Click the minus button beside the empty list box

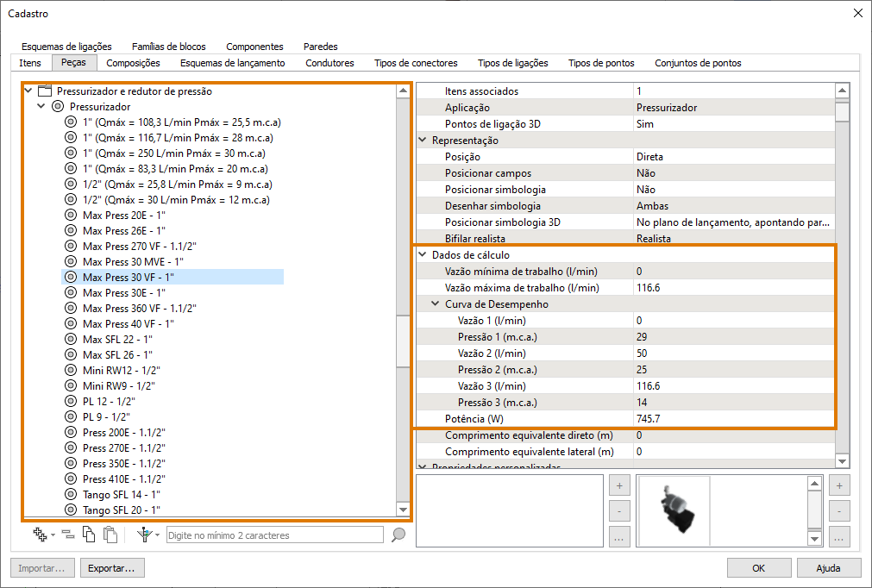tap(619, 510)
